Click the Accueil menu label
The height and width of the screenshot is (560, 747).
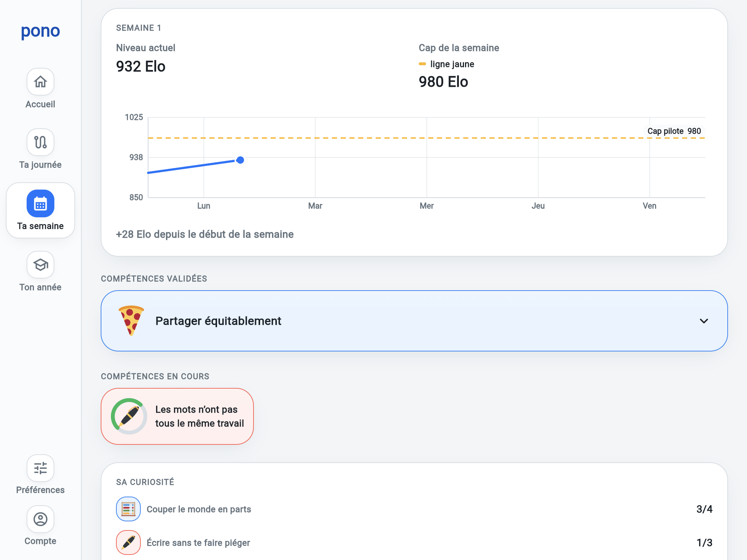tap(40, 104)
